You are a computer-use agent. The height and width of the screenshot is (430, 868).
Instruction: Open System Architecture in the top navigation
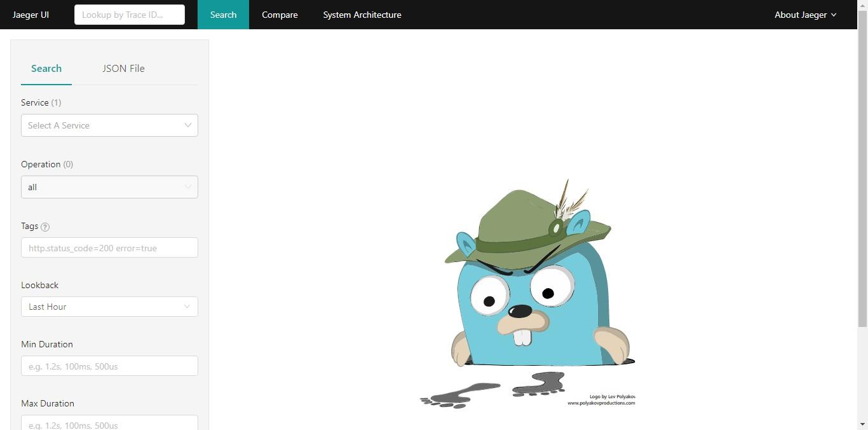362,15
